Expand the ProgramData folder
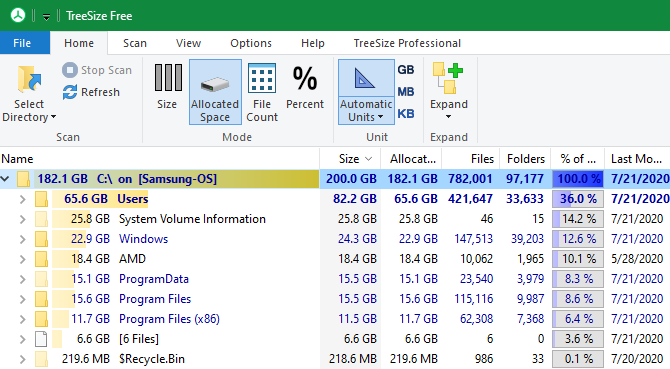 coord(23,279)
